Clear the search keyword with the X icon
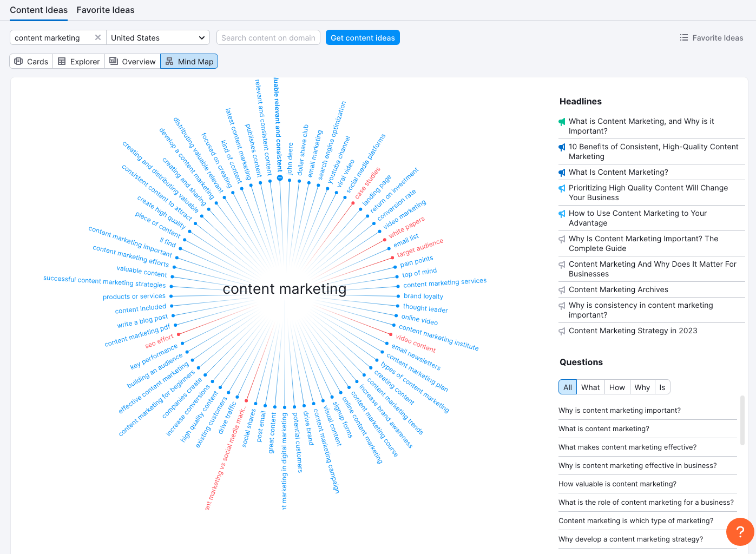This screenshot has width=756, height=554. (98, 37)
